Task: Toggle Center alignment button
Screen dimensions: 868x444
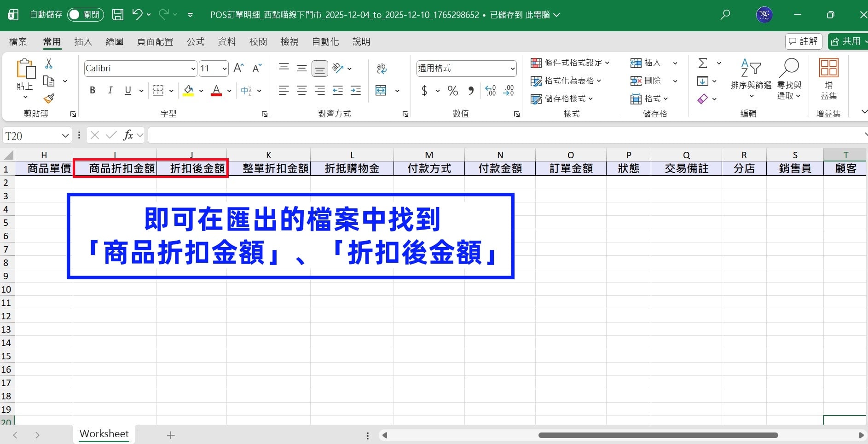Action: click(x=302, y=90)
